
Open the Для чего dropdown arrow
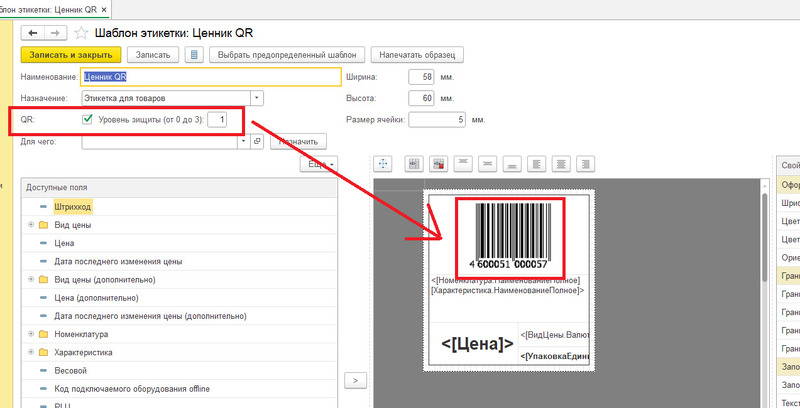(x=243, y=142)
